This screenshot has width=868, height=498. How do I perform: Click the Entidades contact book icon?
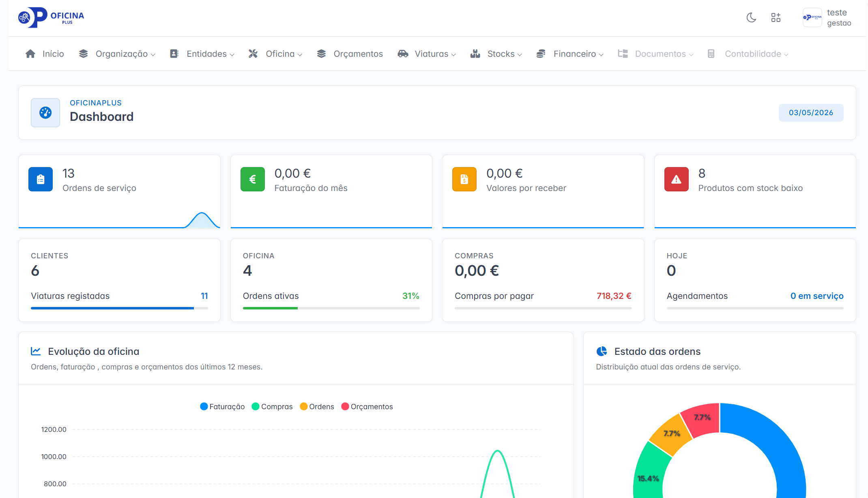tap(174, 54)
